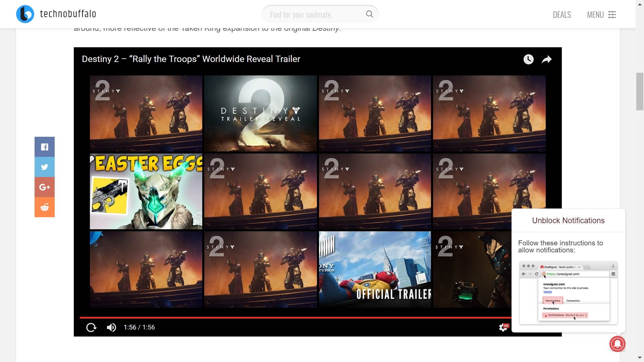Mute the video volume

(111, 327)
